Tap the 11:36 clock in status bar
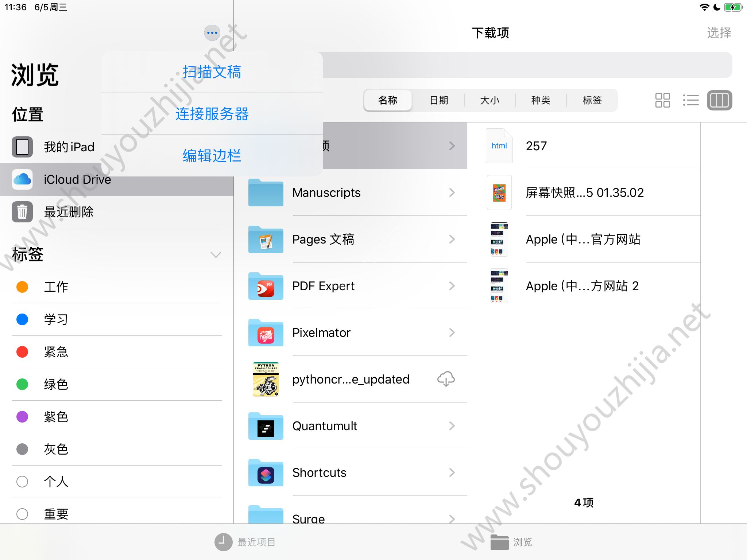 (x=15, y=7)
